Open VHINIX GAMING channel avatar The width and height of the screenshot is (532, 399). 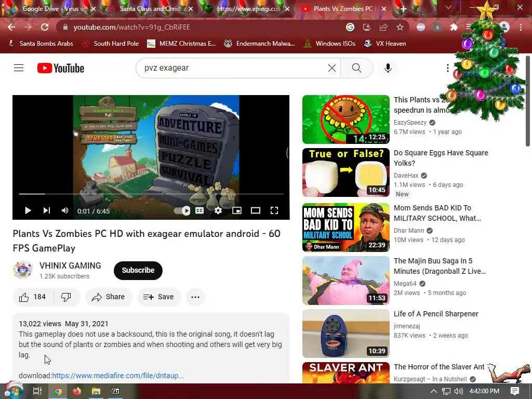pos(22,270)
